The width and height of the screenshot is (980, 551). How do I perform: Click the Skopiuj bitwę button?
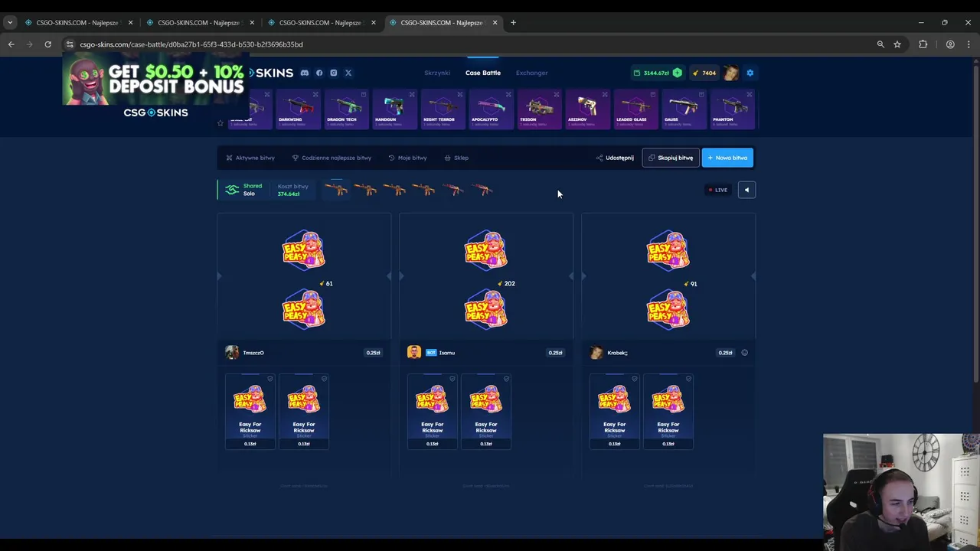(671, 158)
